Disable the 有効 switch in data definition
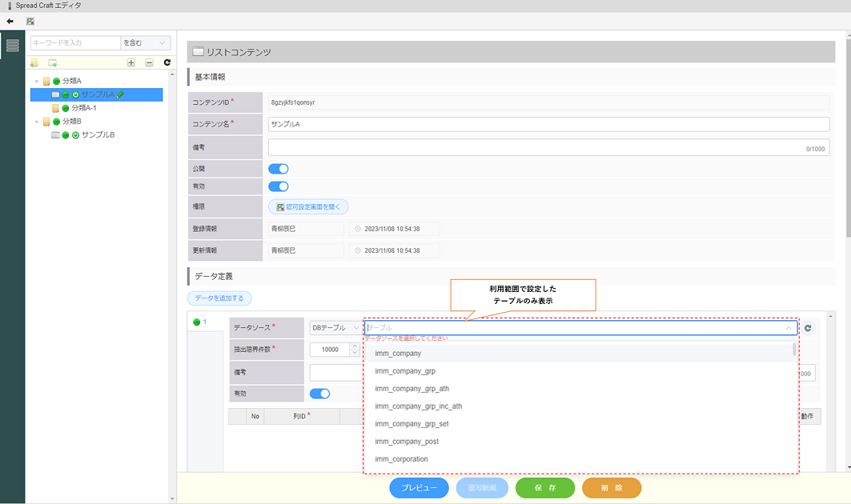 [319, 394]
